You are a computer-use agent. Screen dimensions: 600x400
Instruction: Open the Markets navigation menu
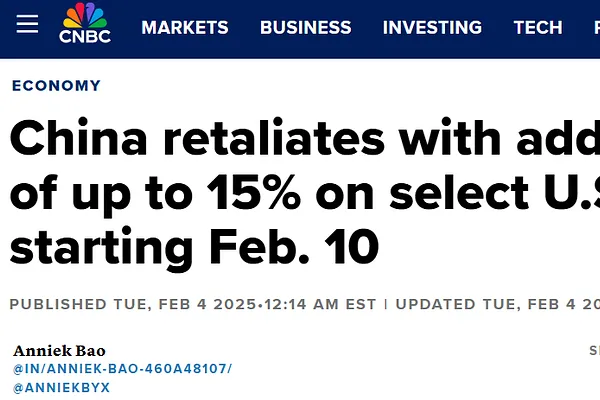186,28
